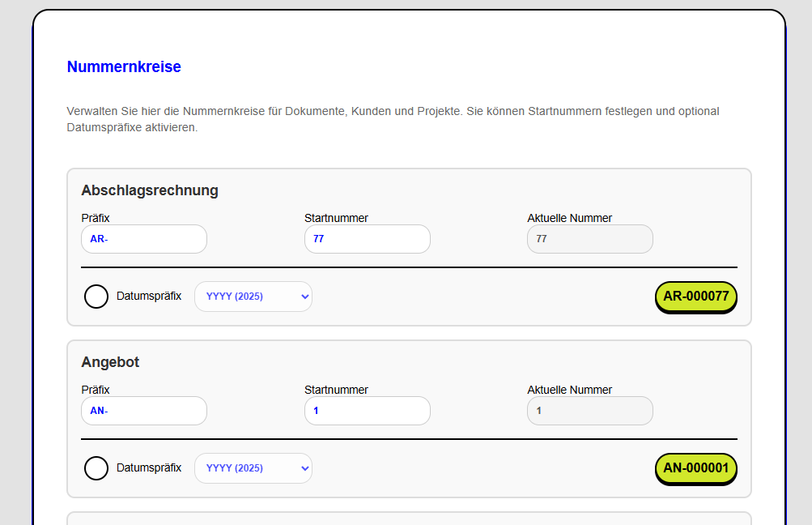Click the AR-000077 preview badge
The width and height of the screenshot is (812, 525).
[x=695, y=297]
